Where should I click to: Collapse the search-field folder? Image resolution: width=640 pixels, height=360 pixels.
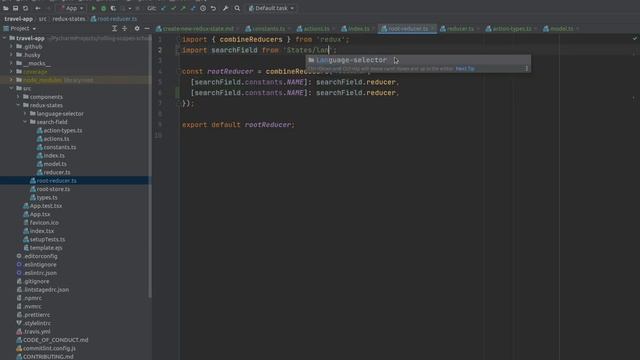pyautogui.click(x=25, y=122)
